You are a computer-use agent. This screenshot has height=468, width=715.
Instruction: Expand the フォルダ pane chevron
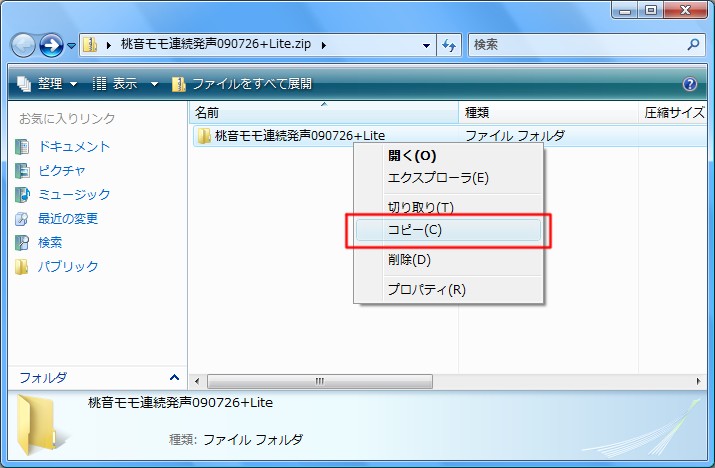point(174,377)
